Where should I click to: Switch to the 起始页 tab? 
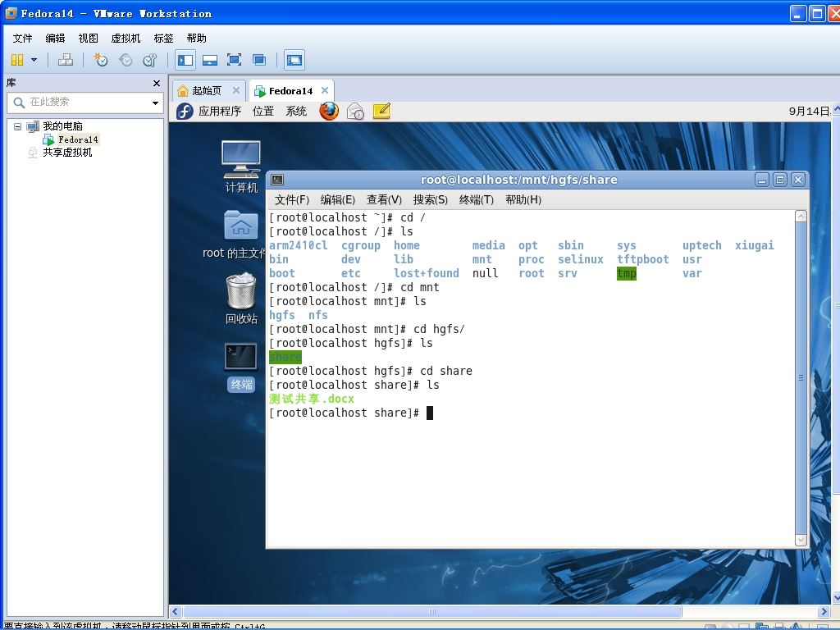(x=206, y=90)
